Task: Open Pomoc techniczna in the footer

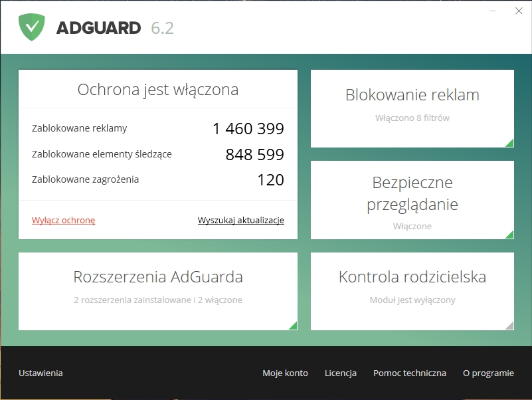Action: coord(410,373)
